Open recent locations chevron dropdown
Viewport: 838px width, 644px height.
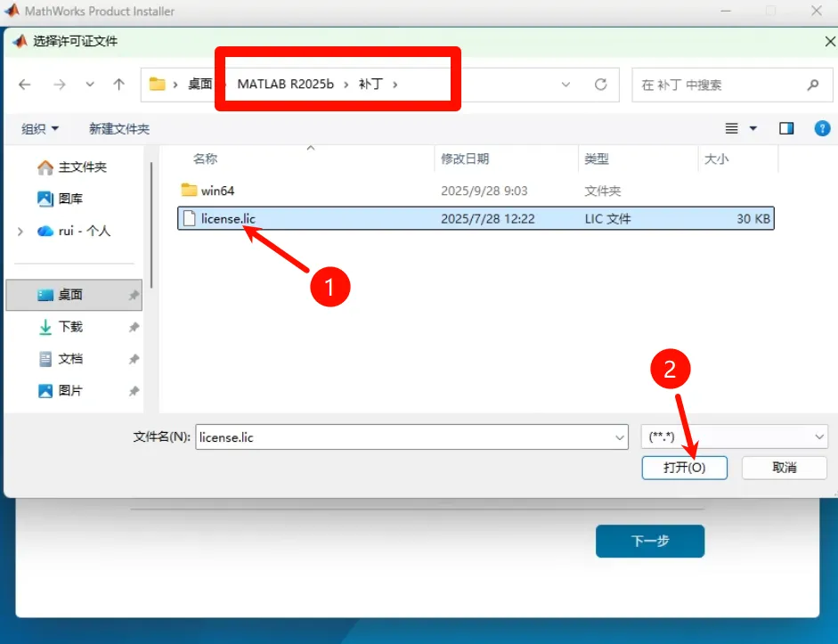tap(90, 85)
